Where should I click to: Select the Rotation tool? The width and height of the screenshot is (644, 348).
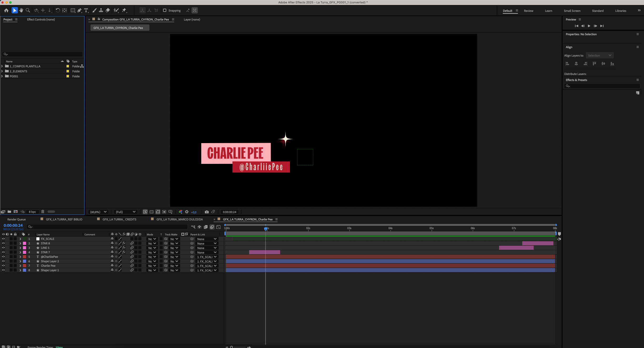pyautogui.click(x=58, y=11)
